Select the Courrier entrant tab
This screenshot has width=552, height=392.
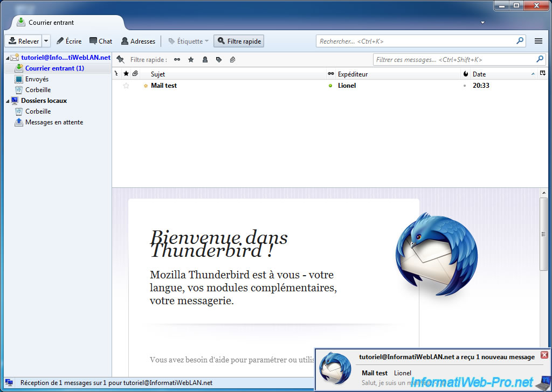(x=67, y=23)
